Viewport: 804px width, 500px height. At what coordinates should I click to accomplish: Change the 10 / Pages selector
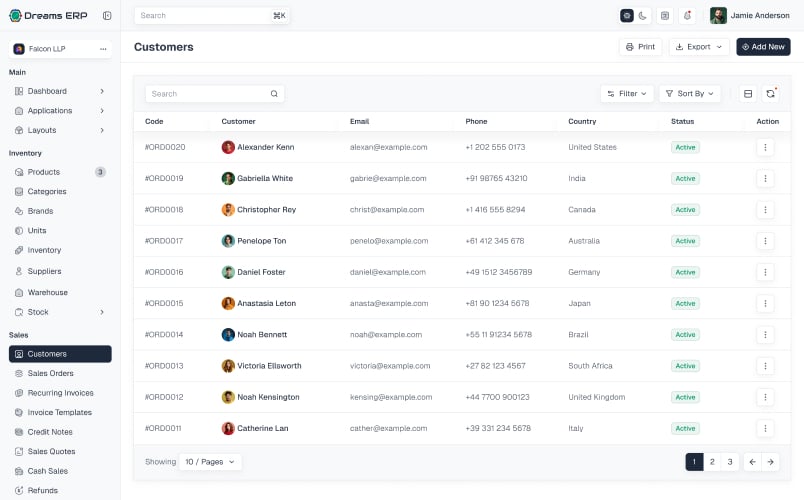(210, 462)
